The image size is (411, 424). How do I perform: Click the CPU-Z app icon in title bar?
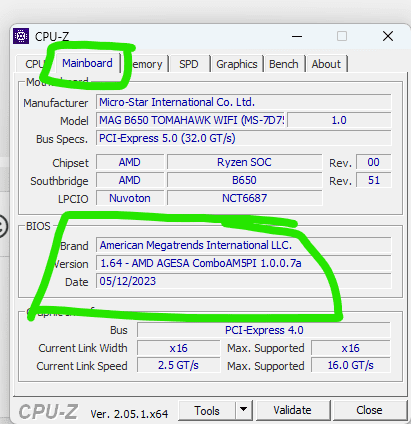(x=21, y=36)
